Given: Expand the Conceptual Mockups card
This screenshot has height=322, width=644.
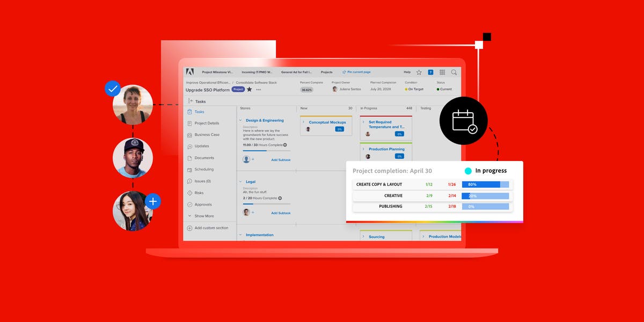Looking at the screenshot, I should tap(304, 122).
